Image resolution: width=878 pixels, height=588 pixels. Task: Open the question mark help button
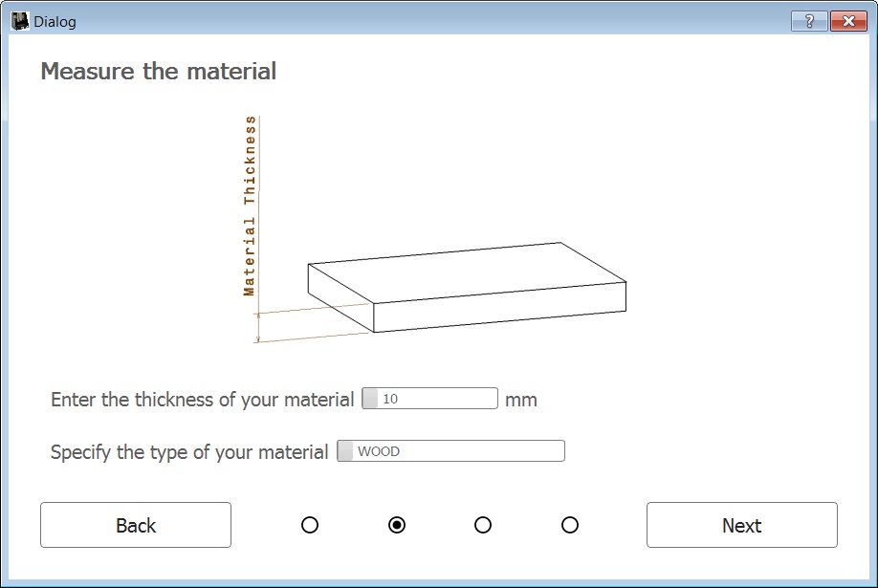pos(809,21)
